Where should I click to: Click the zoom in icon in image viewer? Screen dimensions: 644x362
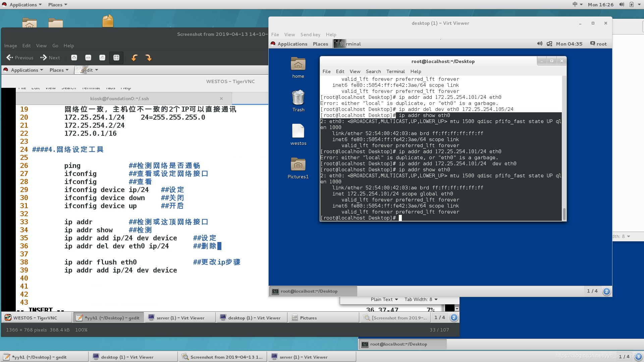[x=74, y=58]
